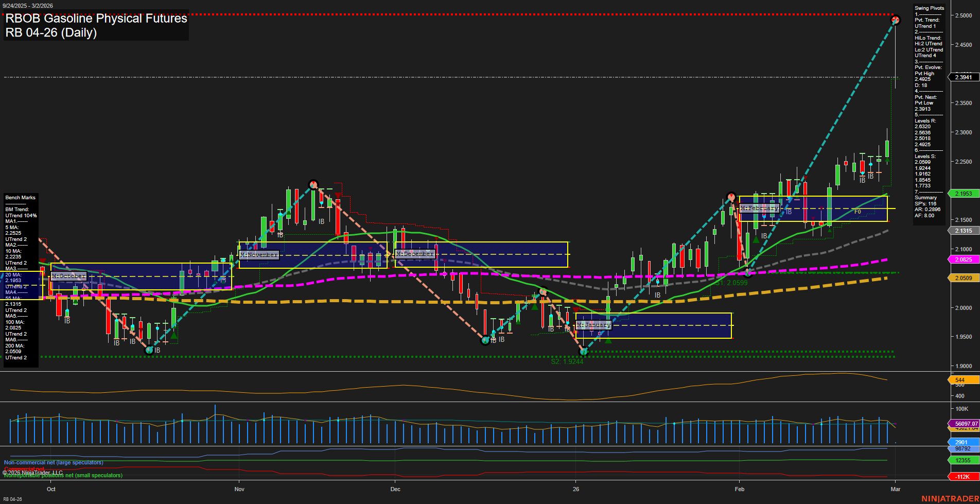Click the red -112K axis price marker
980x504 pixels.
962,477
